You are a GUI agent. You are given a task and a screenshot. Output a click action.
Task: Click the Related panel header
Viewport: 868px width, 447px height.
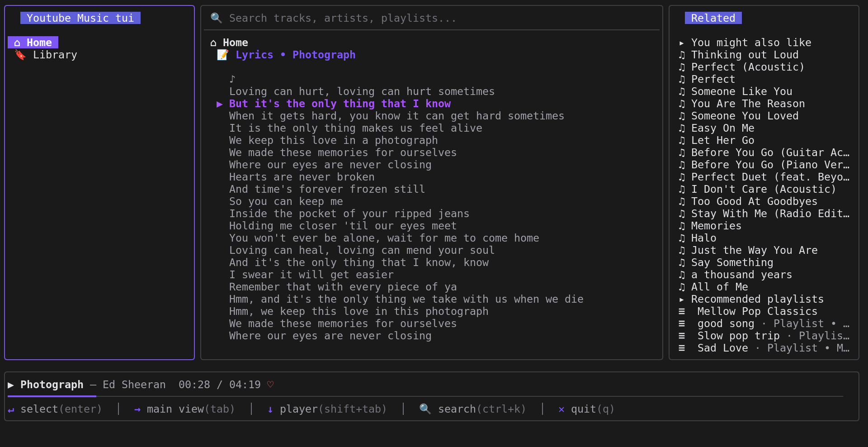click(x=713, y=18)
